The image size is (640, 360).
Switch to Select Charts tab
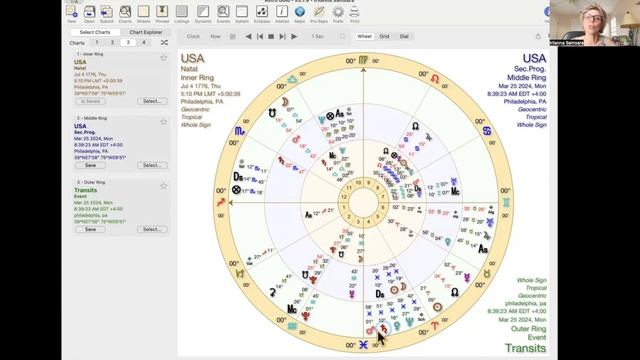click(95, 32)
